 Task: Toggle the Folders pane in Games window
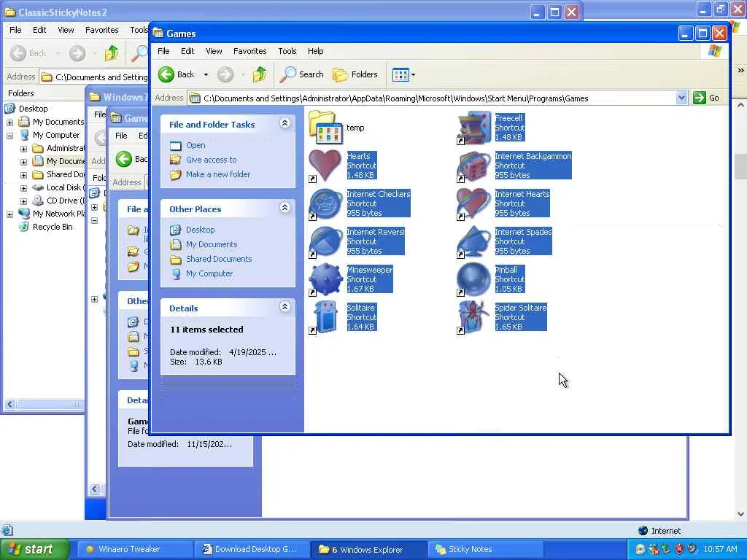355,74
